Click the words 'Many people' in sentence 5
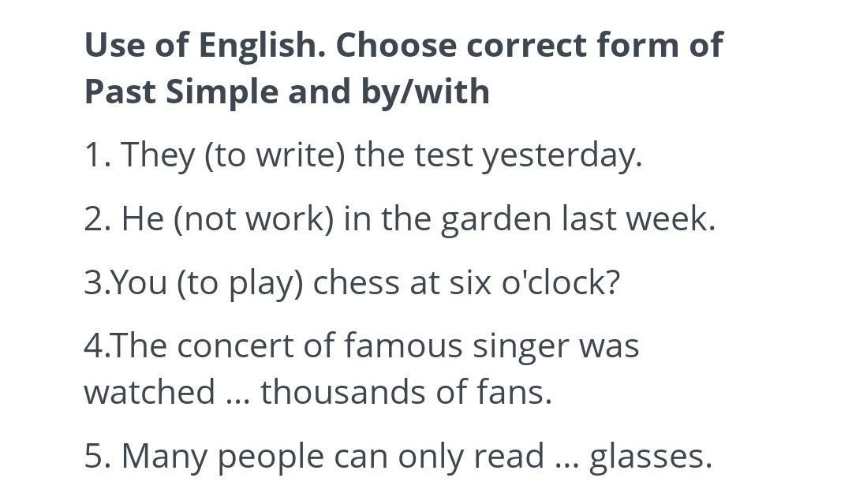852x504 pixels. coord(222,457)
